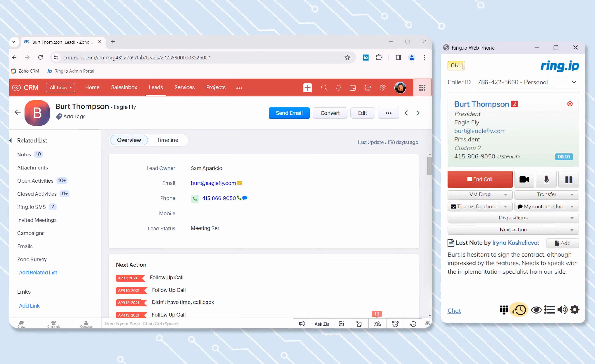595x364 pixels.
Task: Click the plus create-record icon in CRM
Action: coord(307,88)
